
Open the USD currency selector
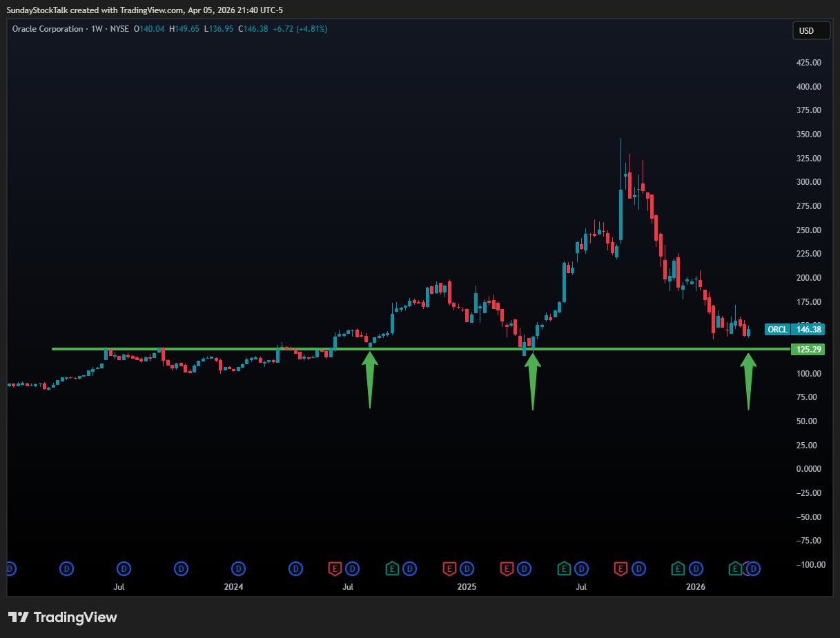[811, 30]
